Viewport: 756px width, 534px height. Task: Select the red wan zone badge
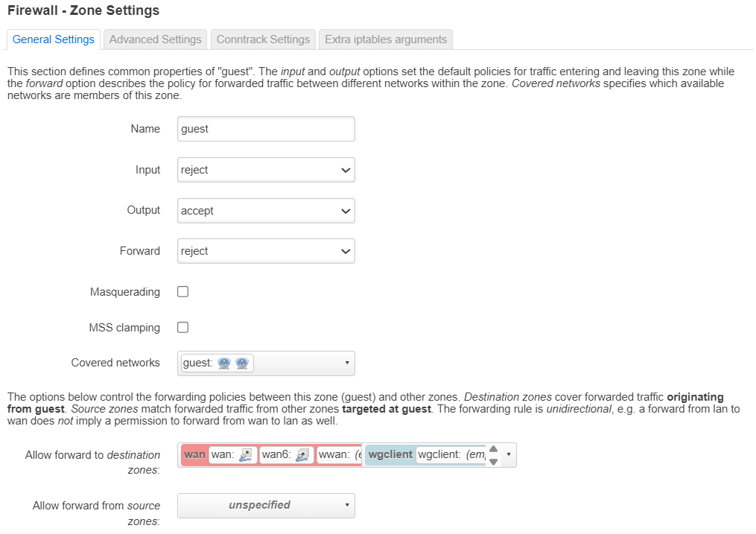[x=194, y=455]
